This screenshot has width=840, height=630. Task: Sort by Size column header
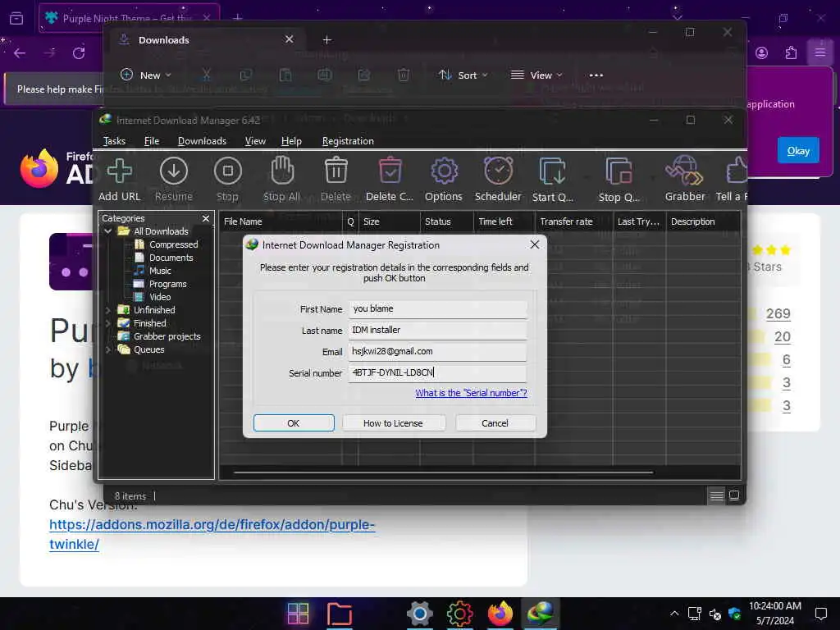pos(389,221)
